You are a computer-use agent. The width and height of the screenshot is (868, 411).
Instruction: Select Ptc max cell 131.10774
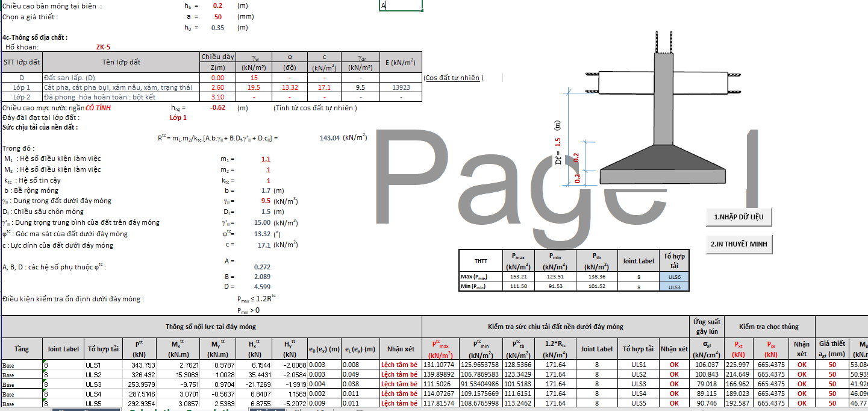[x=440, y=365]
